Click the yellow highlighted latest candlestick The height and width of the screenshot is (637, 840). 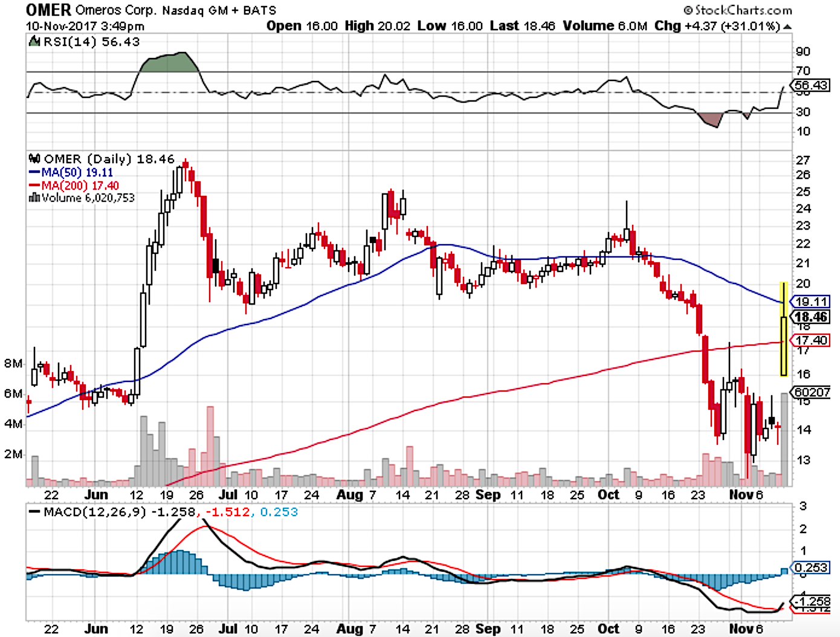coord(783,329)
